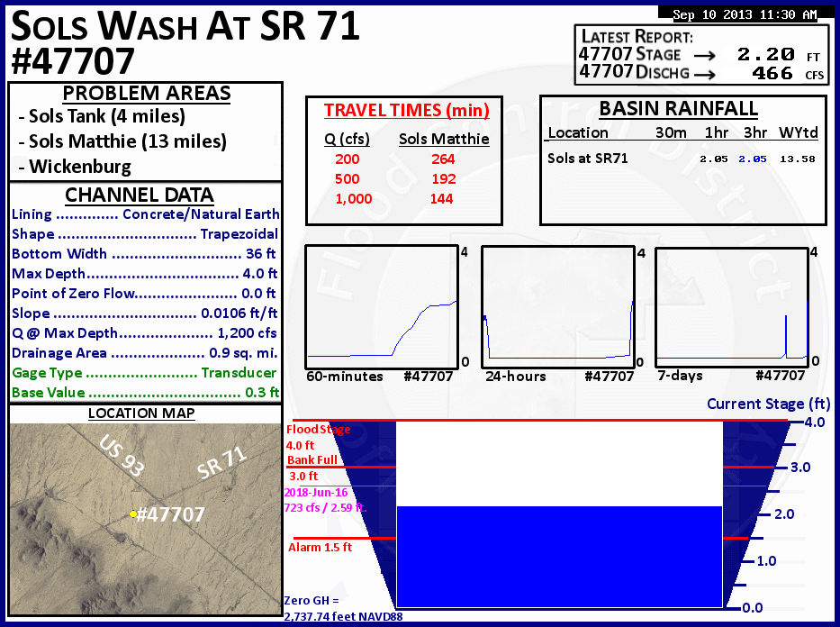Click the Flood Stage 4.0 ft marker line

[558, 421]
